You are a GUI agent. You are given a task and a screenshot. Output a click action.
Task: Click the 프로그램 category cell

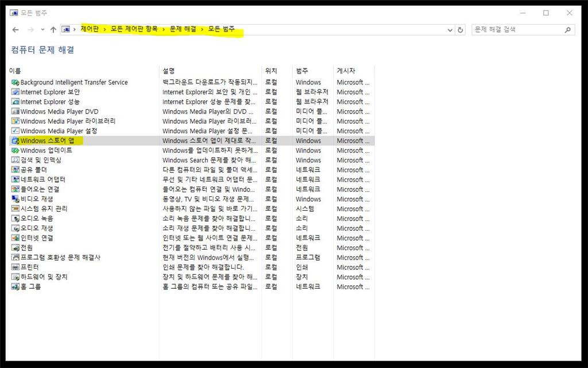point(308,258)
